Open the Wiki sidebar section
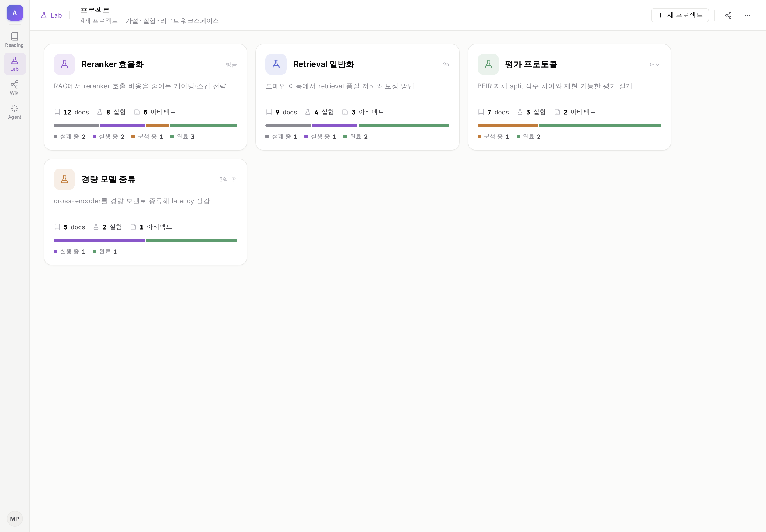Screen dimensions: 766x532 pyautogui.click(x=15, y=88)
